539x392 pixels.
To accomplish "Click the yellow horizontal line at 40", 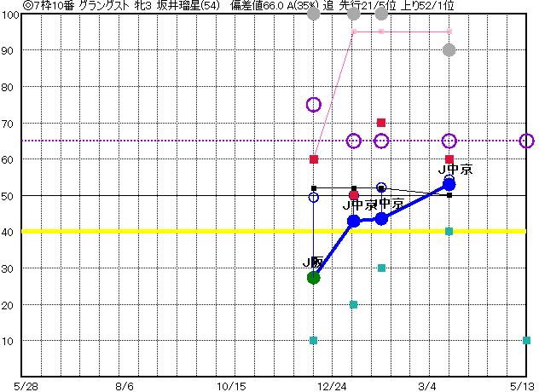I will (x=171, y=231).
